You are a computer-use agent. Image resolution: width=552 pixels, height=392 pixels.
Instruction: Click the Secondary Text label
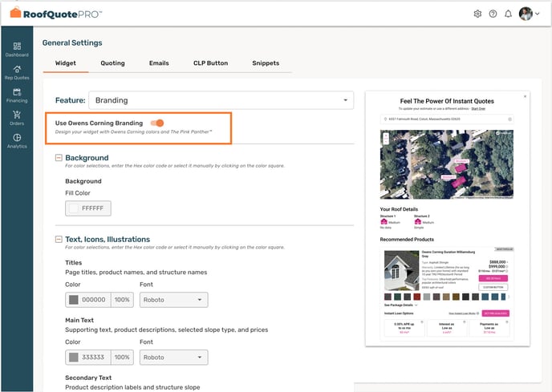click(88, 378)
